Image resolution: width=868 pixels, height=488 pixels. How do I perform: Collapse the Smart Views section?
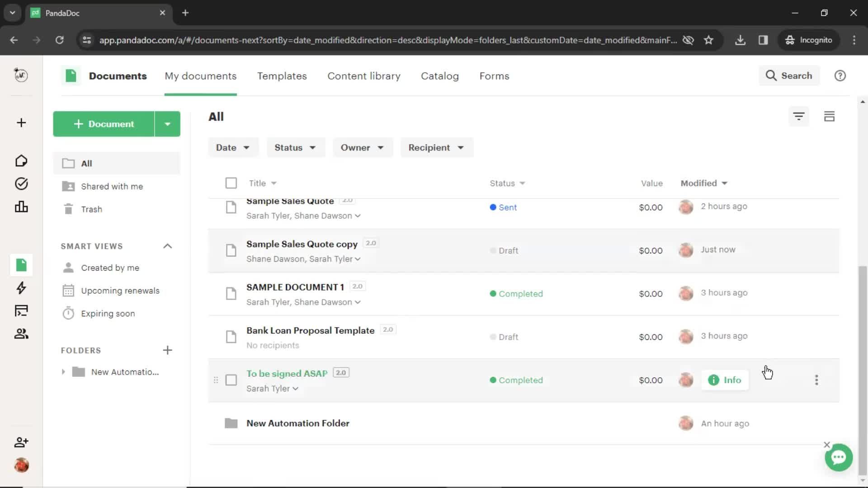coord(167,246)
